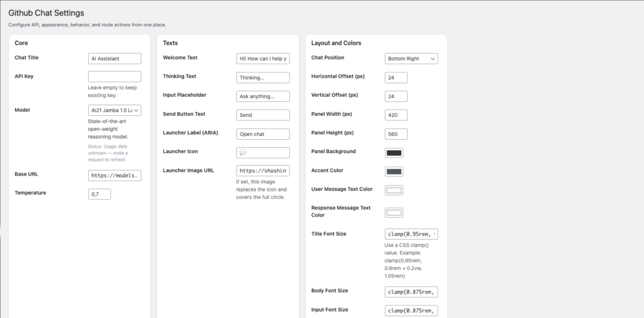644x318 pixels.
Task: Click the Accent Color label
Action: 327,170
